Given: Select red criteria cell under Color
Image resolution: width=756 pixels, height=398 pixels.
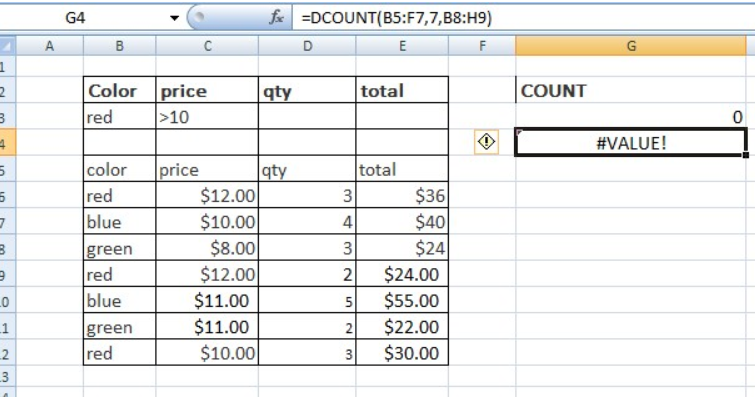Looking at the screenshot, I should click(120, 116).
